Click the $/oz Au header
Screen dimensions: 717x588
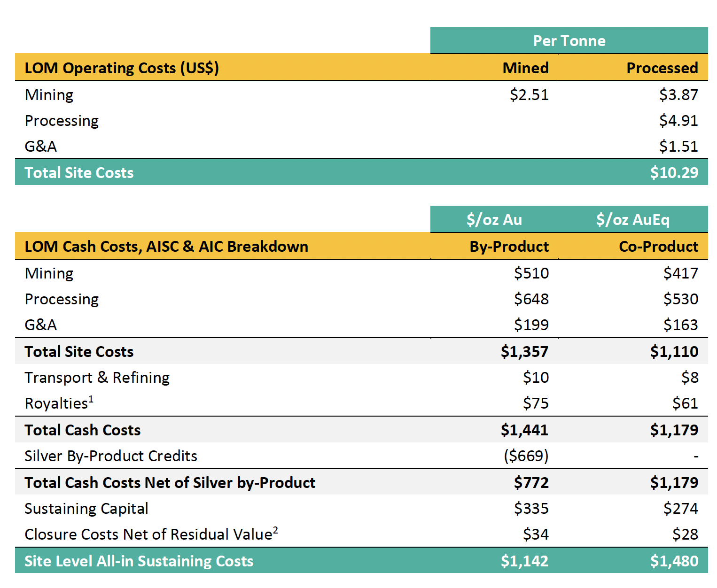494,220
